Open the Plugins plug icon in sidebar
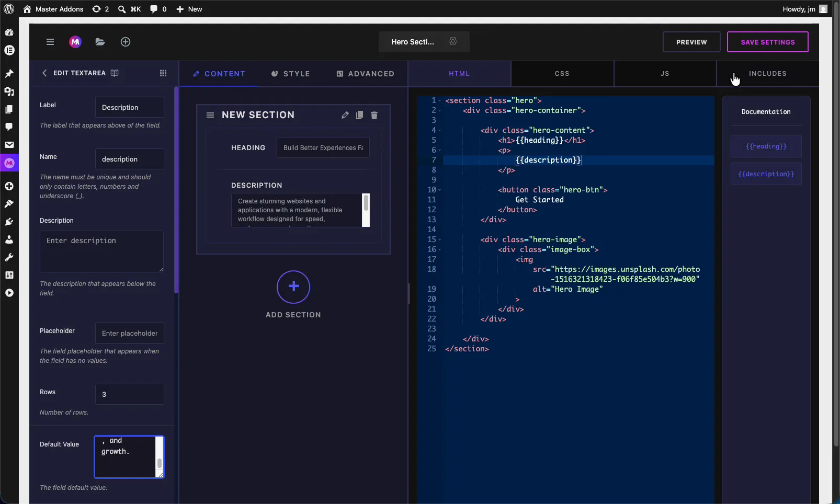The height and width of the screenshot is (504, 840). 9,222
